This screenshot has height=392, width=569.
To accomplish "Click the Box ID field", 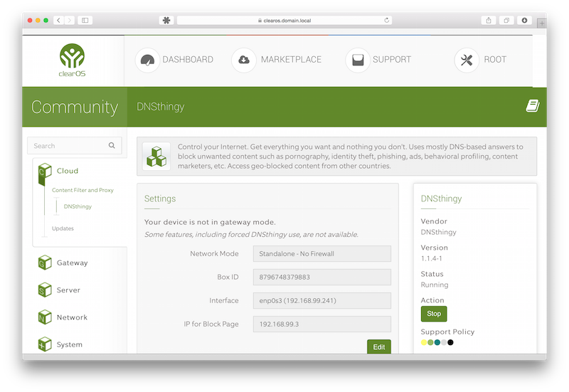I will tap(322, 277).
